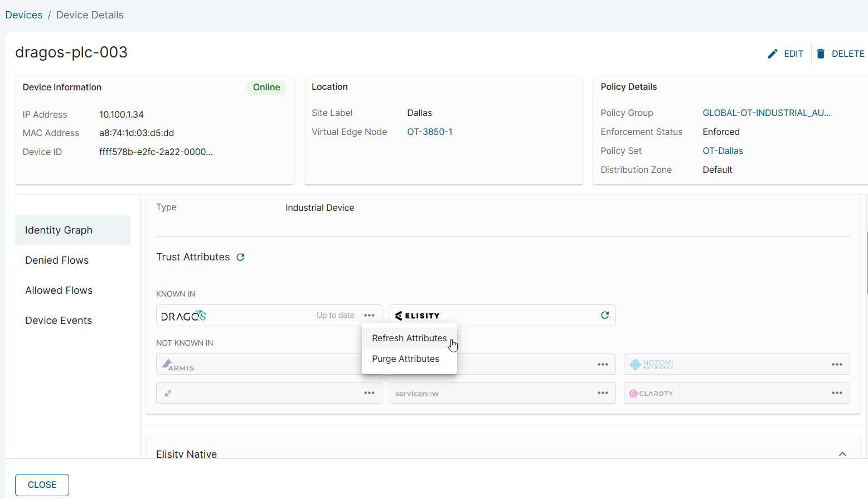Select Refresh Attributes from the popup menu
Viewport: 868px width, 499px height.
click(x=409, y=338)
